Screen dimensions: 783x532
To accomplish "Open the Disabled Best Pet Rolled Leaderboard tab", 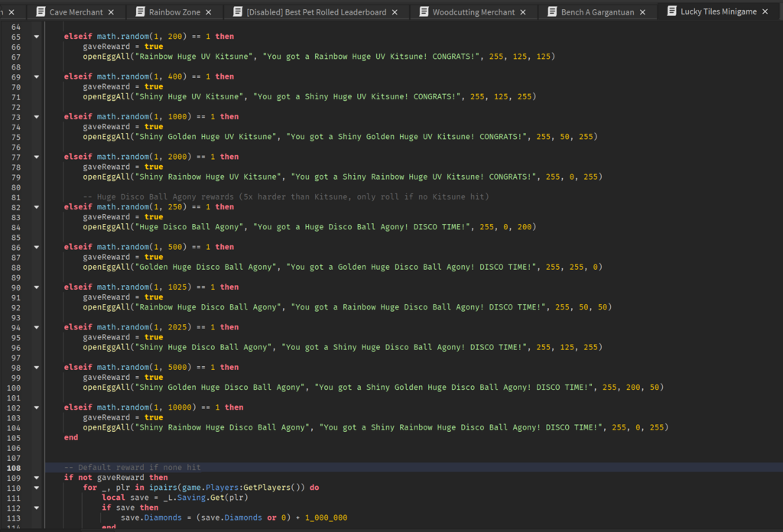I will 316,12.
